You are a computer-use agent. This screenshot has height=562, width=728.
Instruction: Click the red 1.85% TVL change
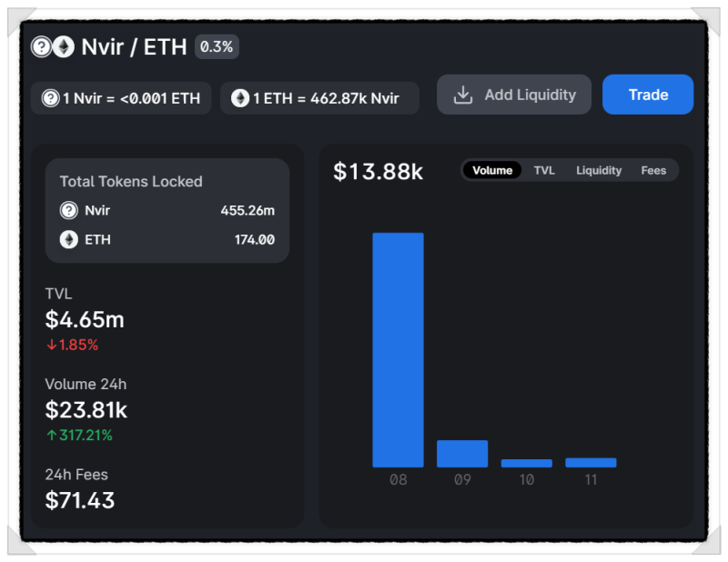73,345
